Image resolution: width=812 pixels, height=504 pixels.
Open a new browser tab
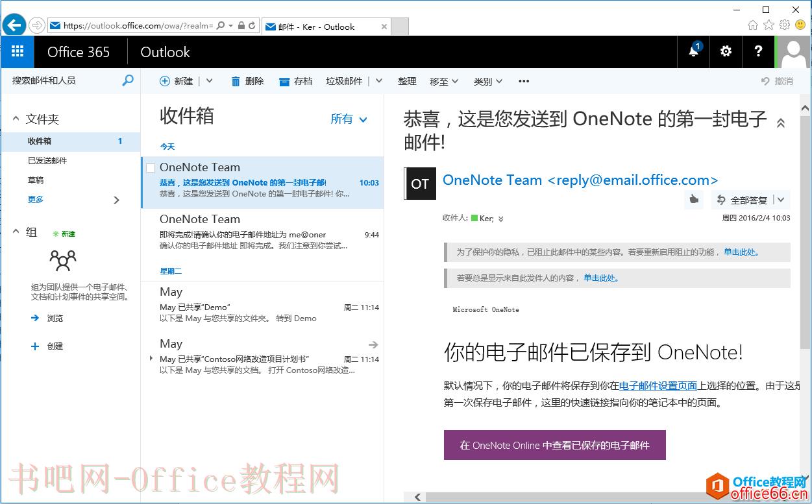(x=400, y=27)
